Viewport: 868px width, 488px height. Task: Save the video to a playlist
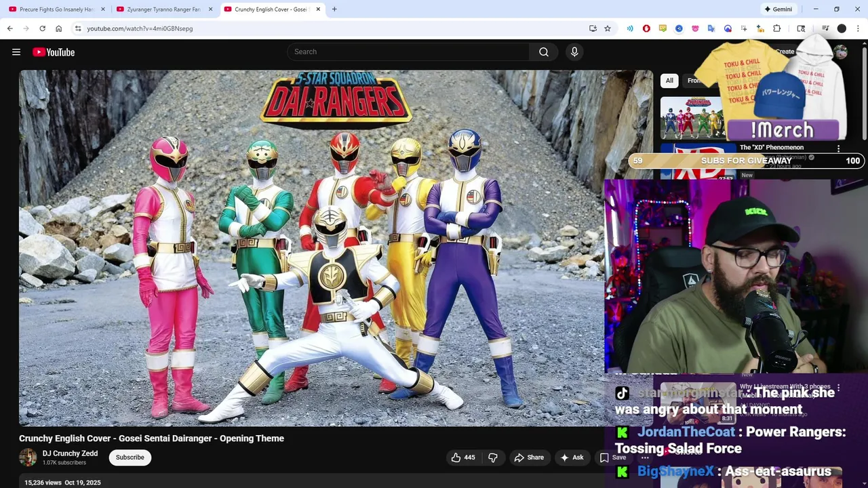click(613, 457)
